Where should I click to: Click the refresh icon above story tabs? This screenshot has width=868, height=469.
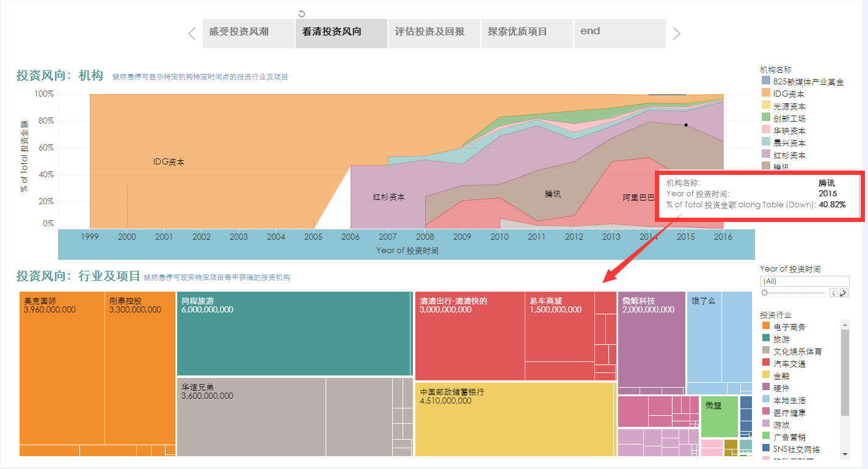(x=301, y=13)
